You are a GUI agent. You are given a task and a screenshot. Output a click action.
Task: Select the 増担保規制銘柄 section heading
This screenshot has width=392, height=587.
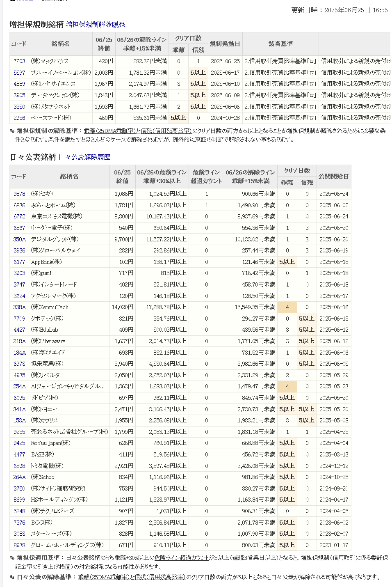36,25
